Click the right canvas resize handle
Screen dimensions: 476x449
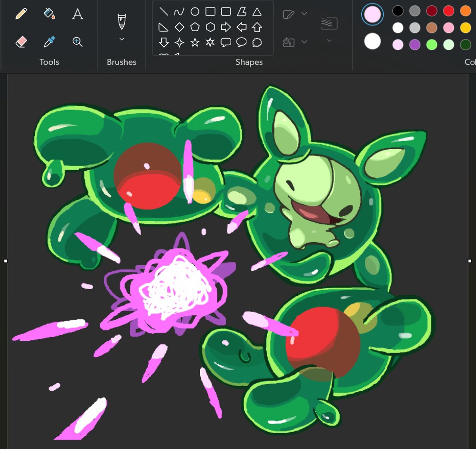point(470,261)
